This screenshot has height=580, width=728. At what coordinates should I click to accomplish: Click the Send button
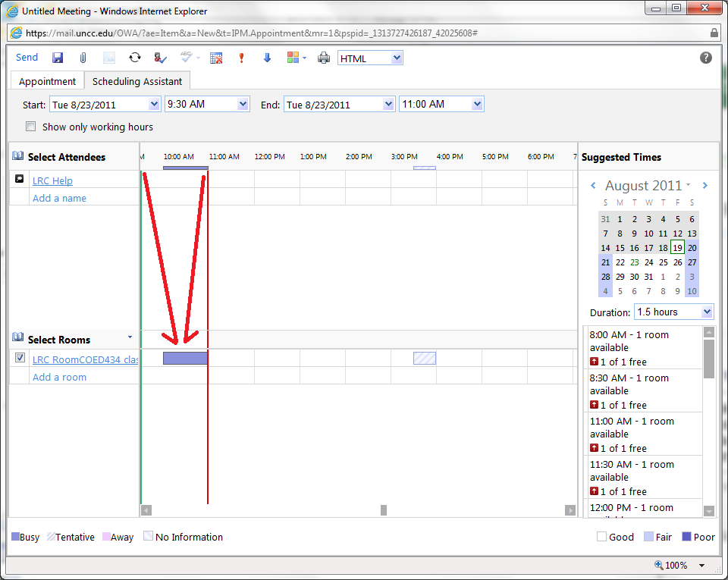27,58
